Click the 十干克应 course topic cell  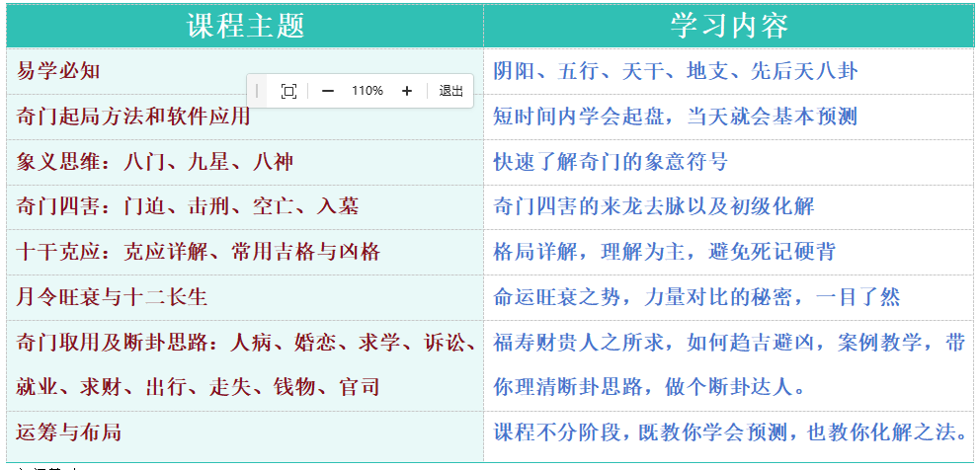point(199,252)
